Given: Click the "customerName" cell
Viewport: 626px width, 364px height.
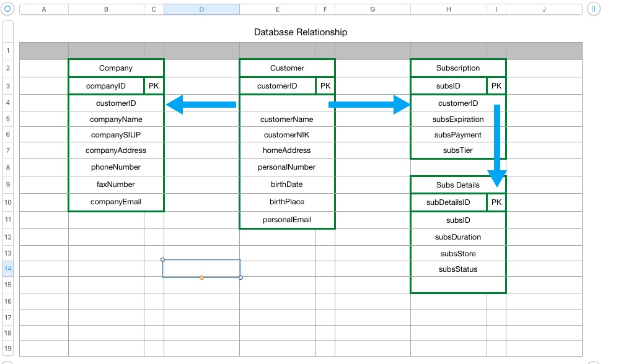Looking at the screenshot, I should [x=287, y=119].
